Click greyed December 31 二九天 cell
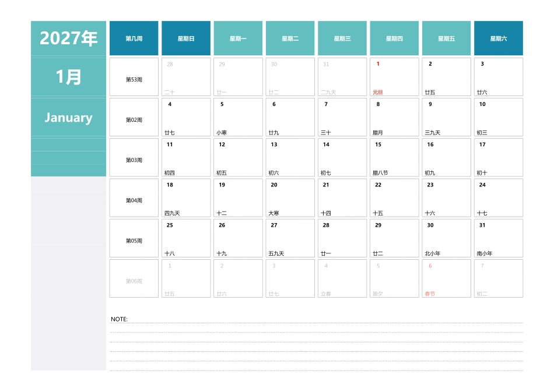 click(x=342, y=77)
